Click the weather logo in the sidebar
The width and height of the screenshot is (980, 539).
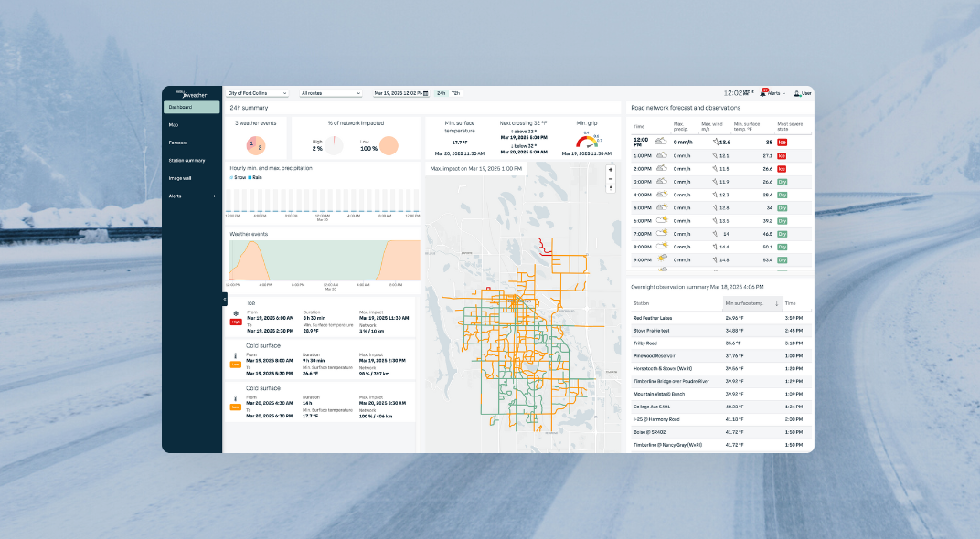pyautogui.click(x=191, y=94)
